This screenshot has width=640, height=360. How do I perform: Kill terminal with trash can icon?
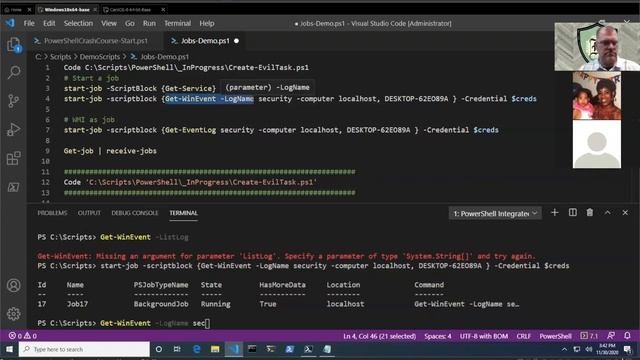pyautogui.click(x=590, y=213)
